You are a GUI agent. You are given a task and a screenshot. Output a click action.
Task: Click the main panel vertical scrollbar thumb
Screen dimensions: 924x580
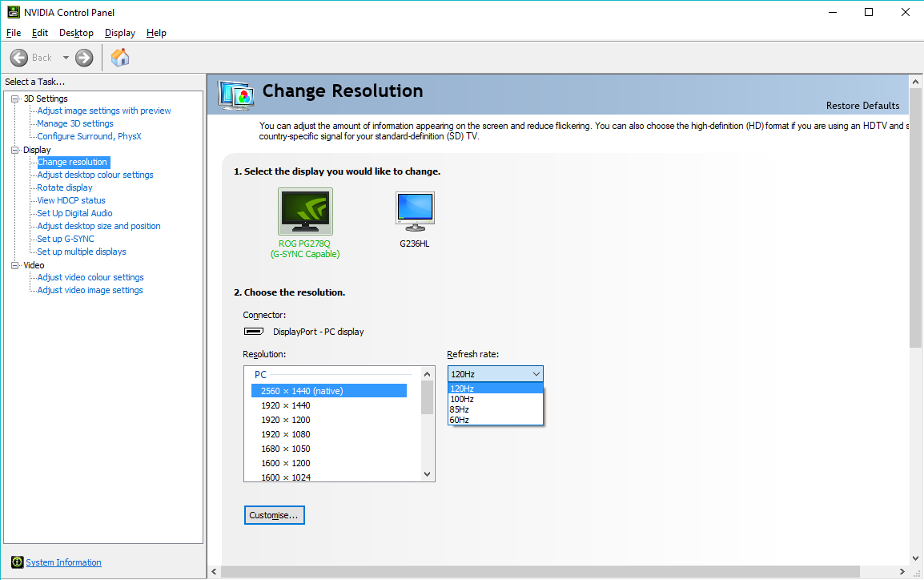[x=915, y=218]
